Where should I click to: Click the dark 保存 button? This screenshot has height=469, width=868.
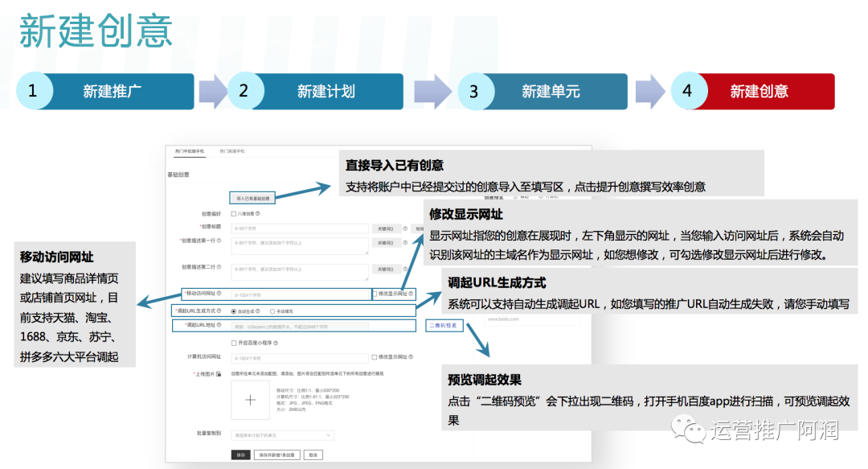(x=240, y=455)
